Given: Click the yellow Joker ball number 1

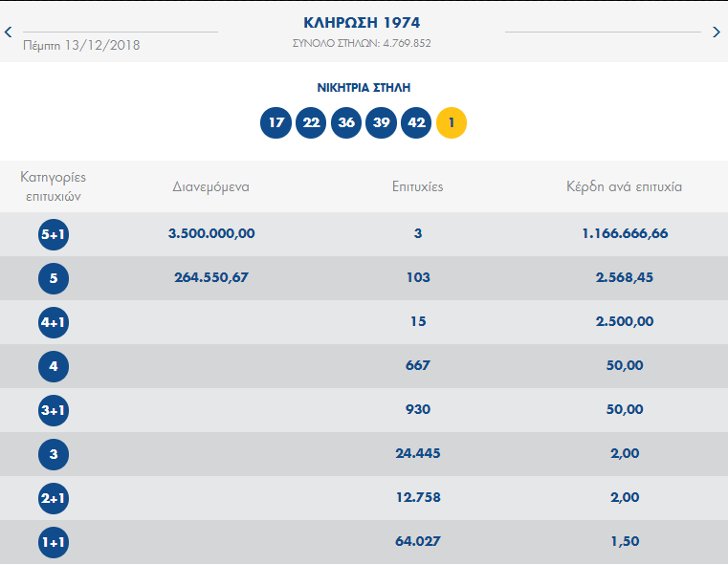Looking at the screenshot, I should pos(452,123).
